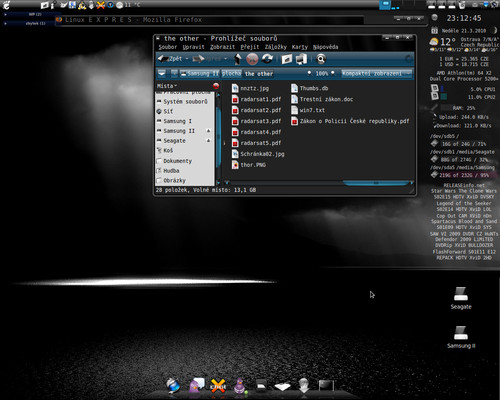Viewport: 500px width, 400px height.
Task: Click the sidebar vertical scrollbar
Action: click(x=219, y=137)
